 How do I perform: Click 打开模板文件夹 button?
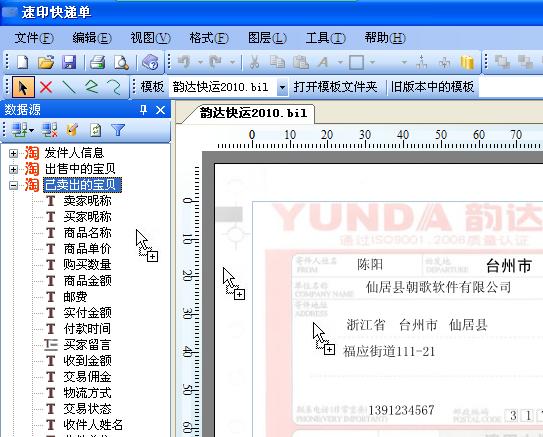tap(335, 87)
